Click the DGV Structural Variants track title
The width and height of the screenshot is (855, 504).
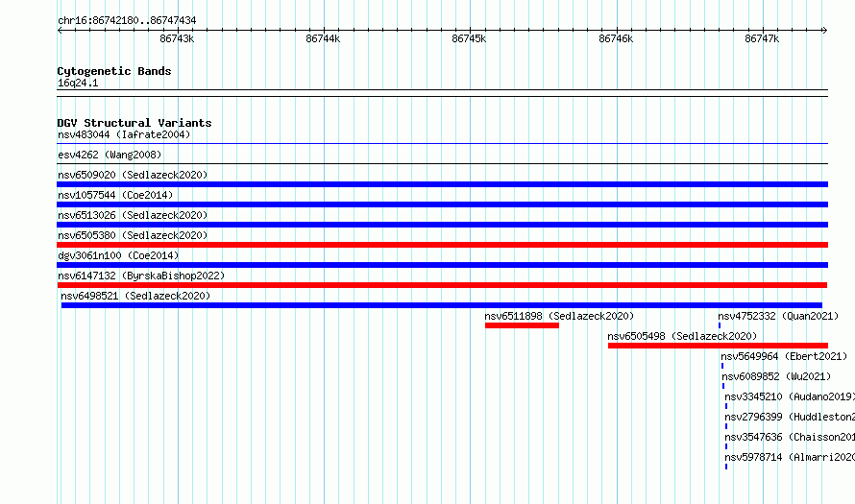134,123
